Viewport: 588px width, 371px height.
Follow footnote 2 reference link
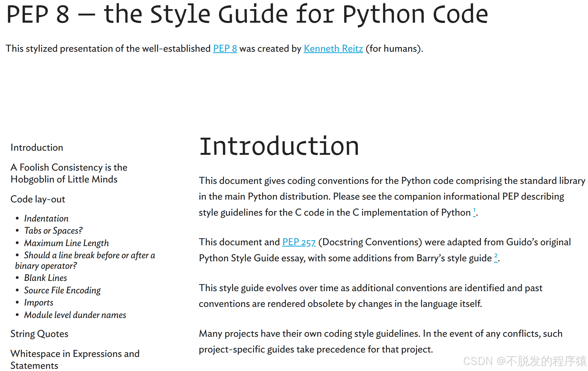coord(496,257)
